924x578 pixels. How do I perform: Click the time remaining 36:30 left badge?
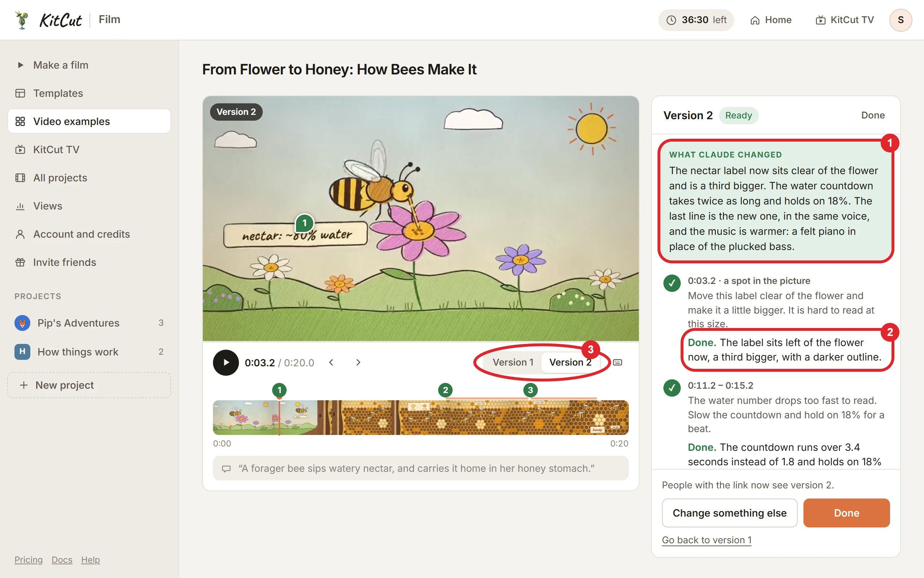(696, 20)
